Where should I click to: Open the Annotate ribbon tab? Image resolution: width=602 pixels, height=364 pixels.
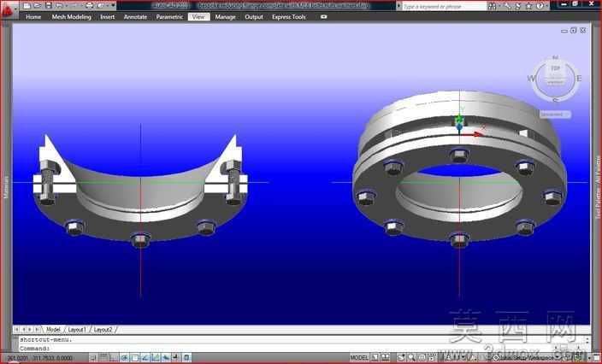(135, 17)
